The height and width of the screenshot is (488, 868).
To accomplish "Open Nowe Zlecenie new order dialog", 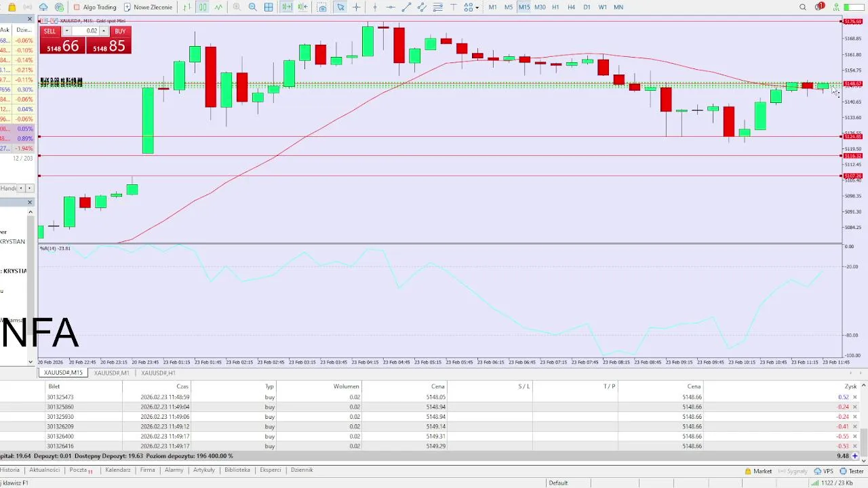I will pos(148,7).
